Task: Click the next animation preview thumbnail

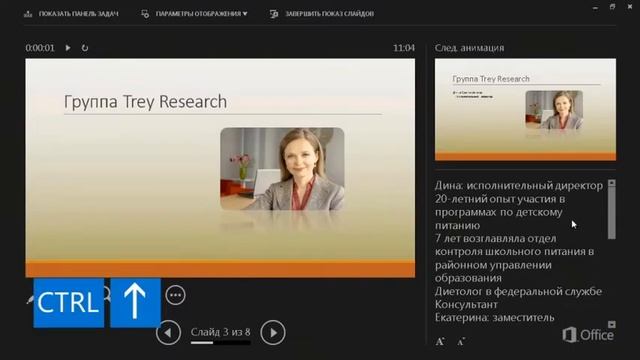Action: click(525, 109)
